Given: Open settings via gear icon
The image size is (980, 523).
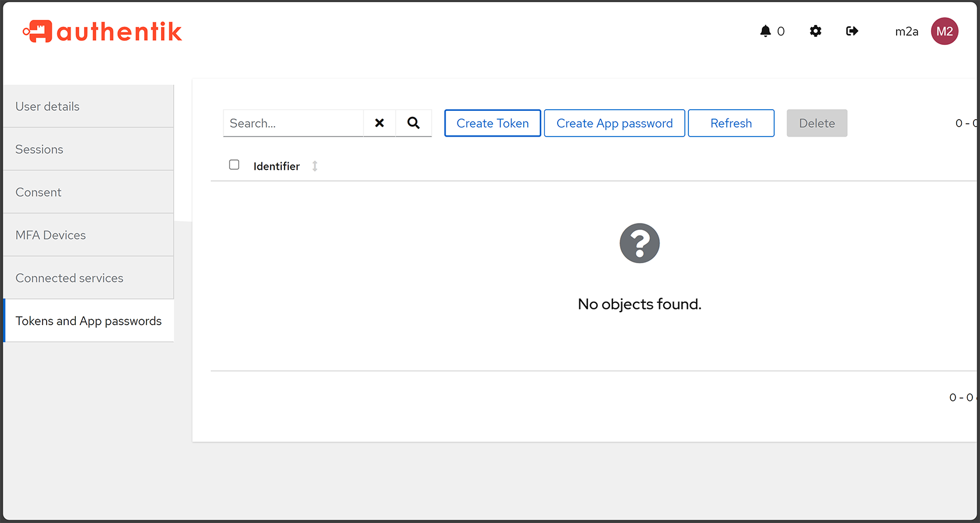Looking at the screenshot, I should coord(815,32).
